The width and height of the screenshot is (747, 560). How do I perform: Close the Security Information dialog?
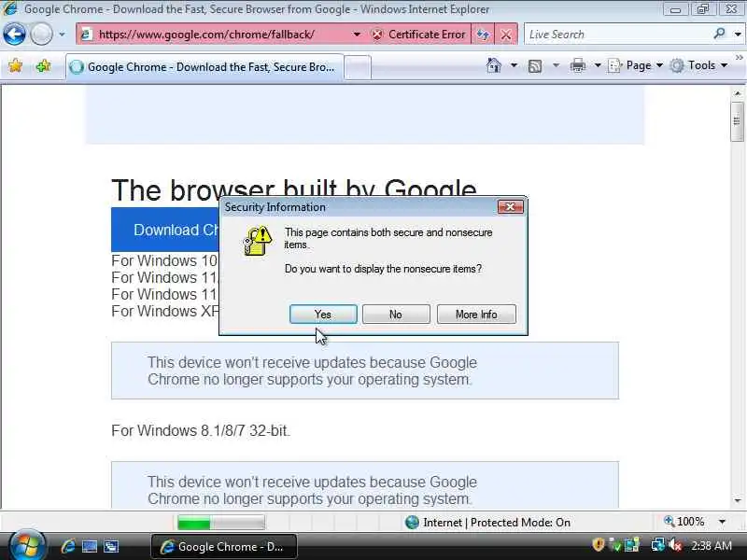pos(510,206)
